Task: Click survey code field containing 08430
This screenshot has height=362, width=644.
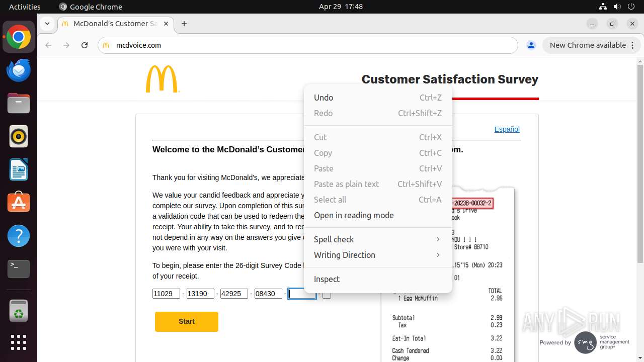Action: click(268, 294)
